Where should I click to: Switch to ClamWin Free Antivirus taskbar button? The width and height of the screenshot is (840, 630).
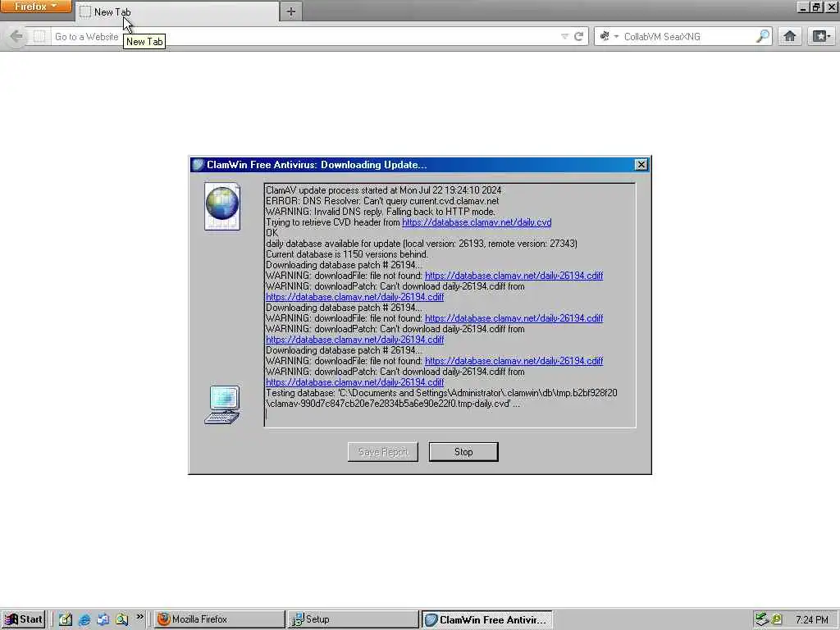click(486, 619)
